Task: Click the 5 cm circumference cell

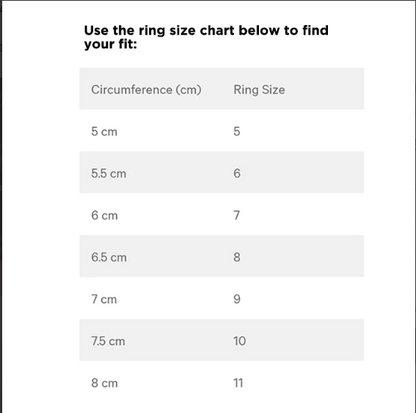Action: (104, 131)
